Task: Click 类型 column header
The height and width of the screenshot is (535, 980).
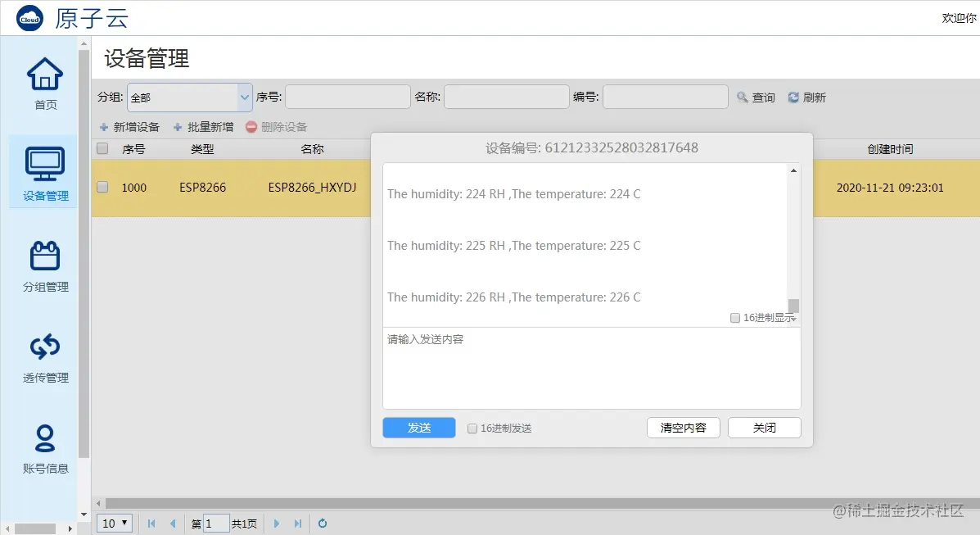Action: point(202,149)
